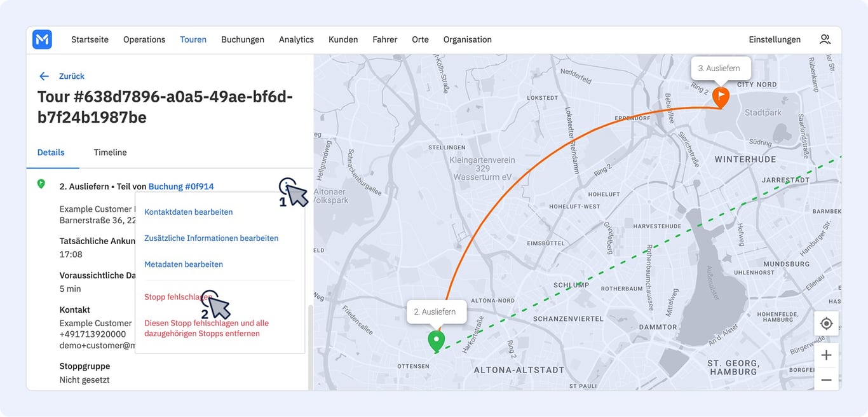The height and width of the screenshot is (417, 868).
Task: Click the WINTERHUDE district label on the map
Action: 745,159
